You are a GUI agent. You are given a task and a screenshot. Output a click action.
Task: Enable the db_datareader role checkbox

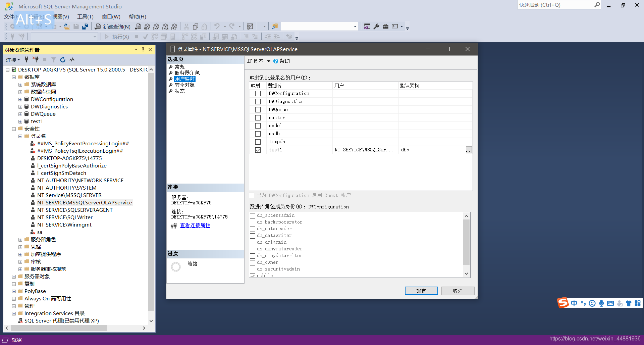[x=253, y=229]
